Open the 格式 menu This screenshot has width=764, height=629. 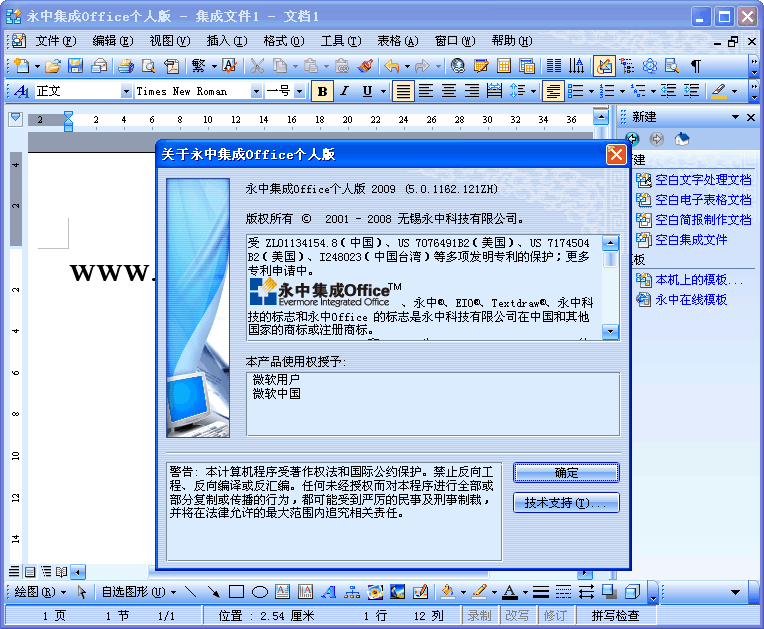pos(284,41)
